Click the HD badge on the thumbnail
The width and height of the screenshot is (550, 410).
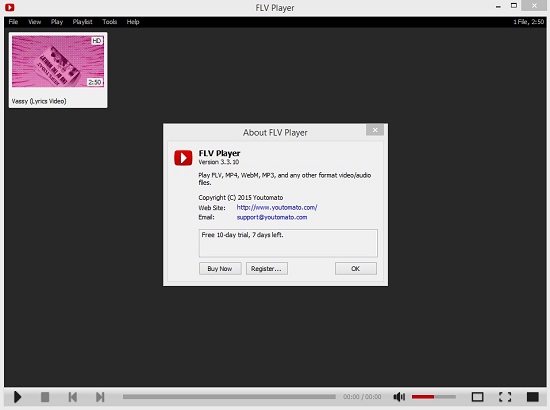97,41
